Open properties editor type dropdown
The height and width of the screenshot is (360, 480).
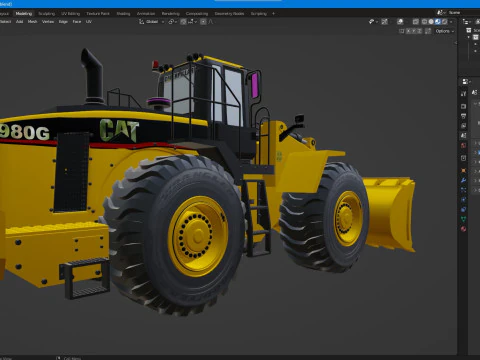click(x=466, y=81)
